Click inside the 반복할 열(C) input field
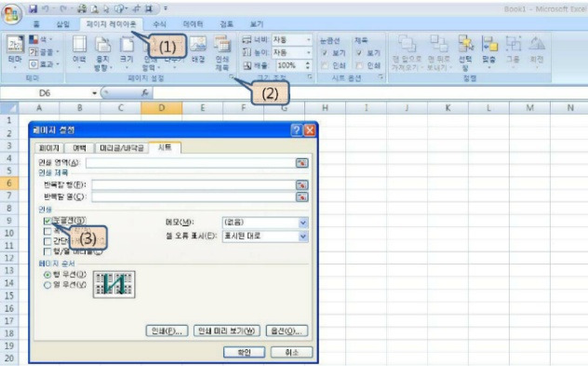The image size is (588, 366). 194,197
